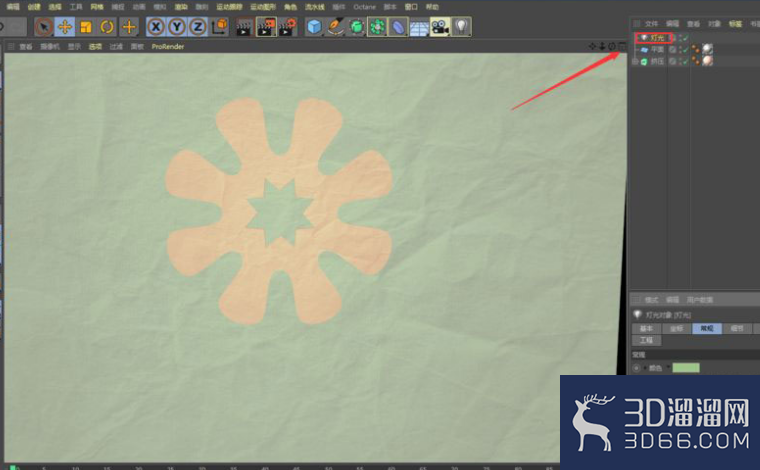Expand the 挤压 object hierarchy
This screenshot has width=760, height=470.
click(x=634, y=62)
